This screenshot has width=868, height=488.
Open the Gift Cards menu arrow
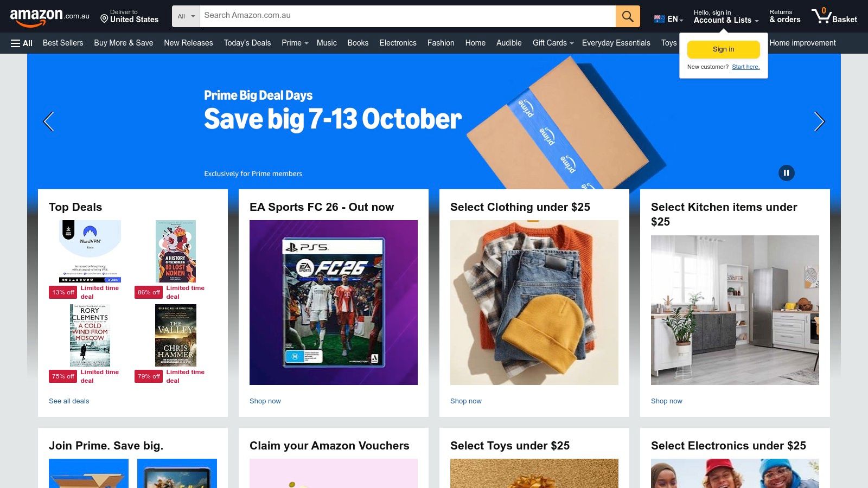click(572, 43)
